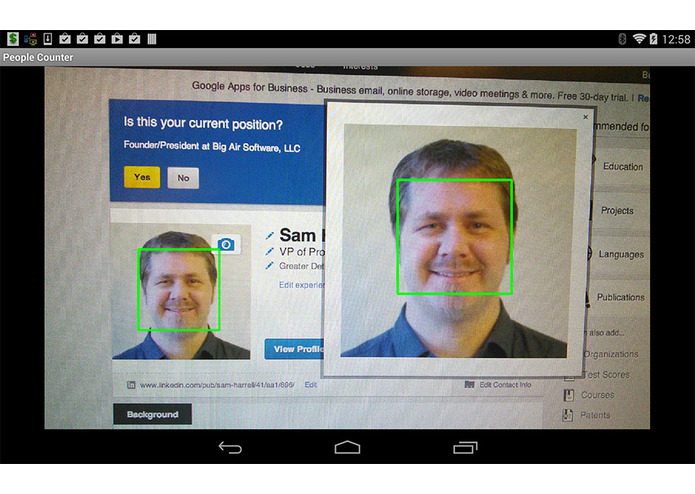Click Edit next to the profile URL
Screen dimensions: 695x494
coord(310,385)
